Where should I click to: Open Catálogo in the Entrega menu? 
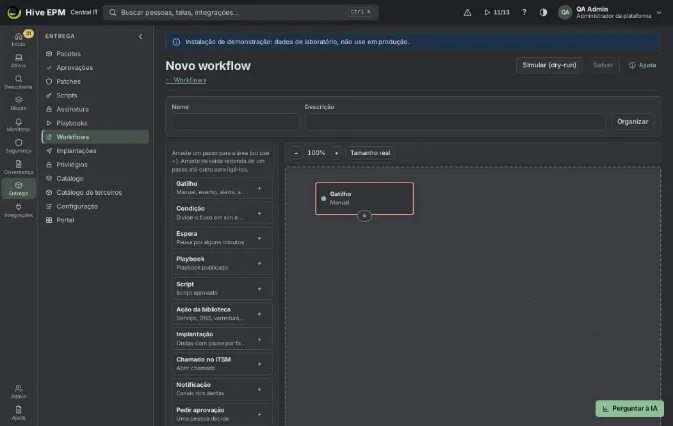pyautogui.click(x=95, y=178)
